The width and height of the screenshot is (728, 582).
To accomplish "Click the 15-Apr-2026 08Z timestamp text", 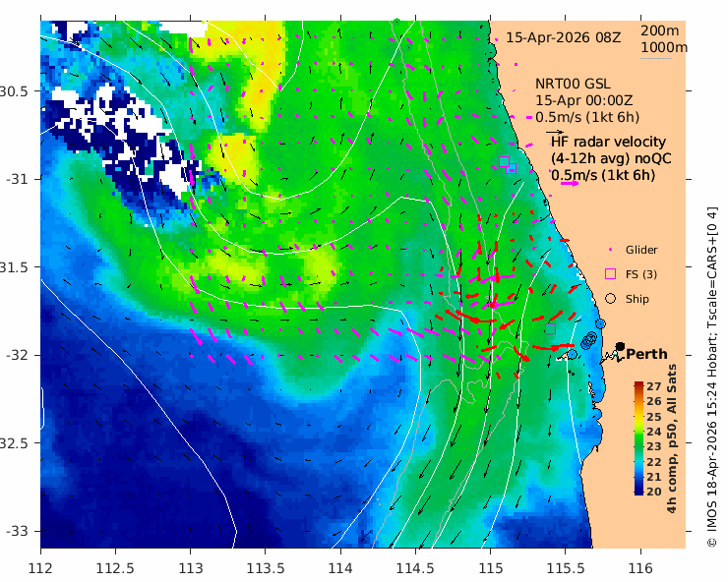I will click(563, 37).
